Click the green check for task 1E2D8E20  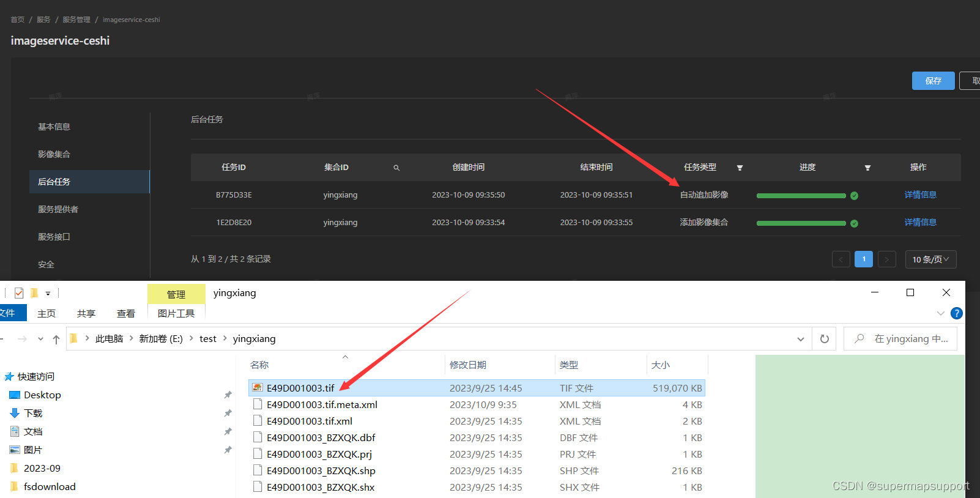click(x=854, y=223)
